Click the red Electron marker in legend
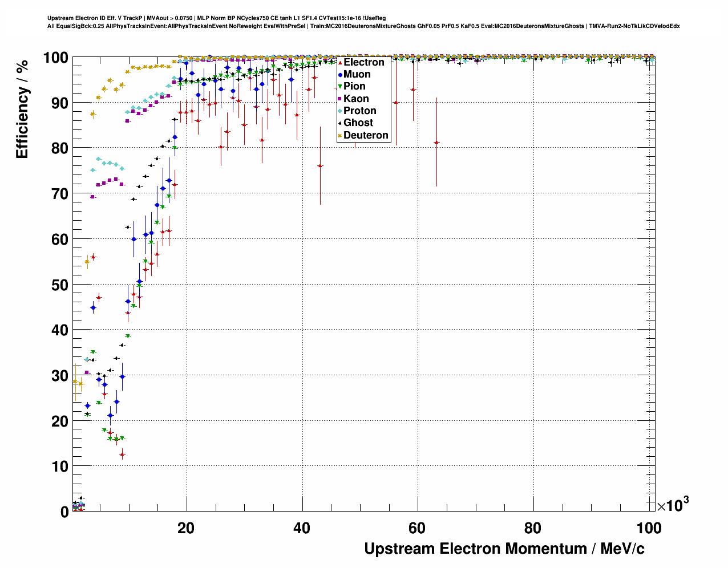This screenshot has width=728, height=568. (x=340, y=62)
